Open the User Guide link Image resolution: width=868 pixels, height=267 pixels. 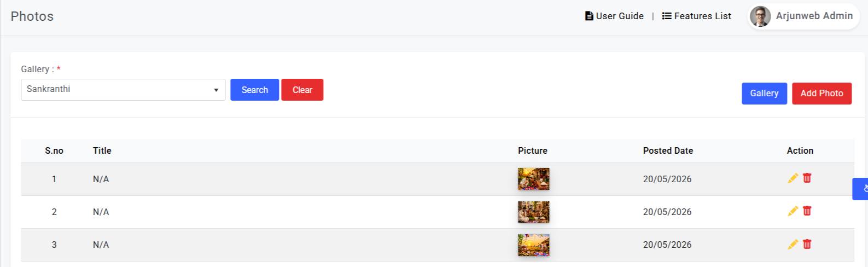coord(614,16)
